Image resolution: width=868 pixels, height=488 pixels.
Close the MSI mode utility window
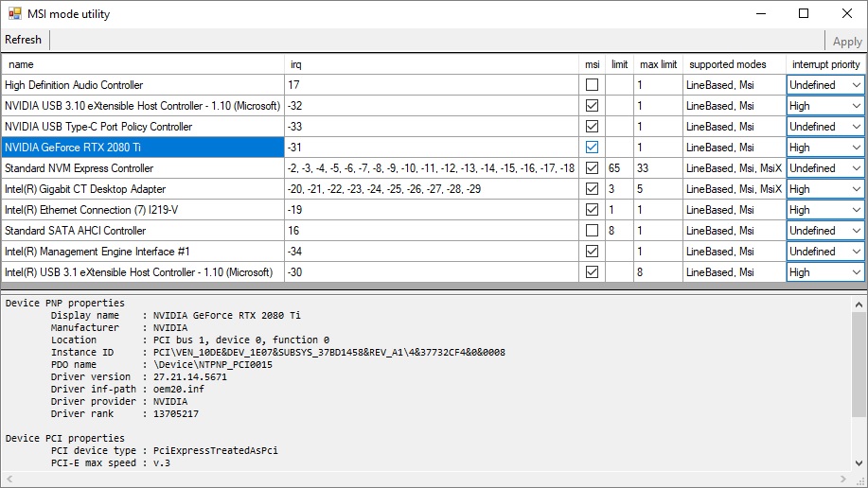847,14
